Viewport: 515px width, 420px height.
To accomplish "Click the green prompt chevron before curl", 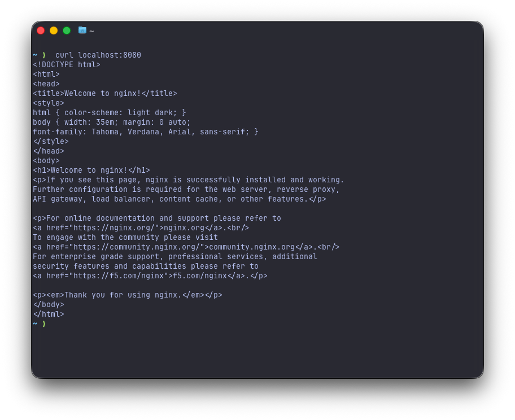I will click(43, 55).
